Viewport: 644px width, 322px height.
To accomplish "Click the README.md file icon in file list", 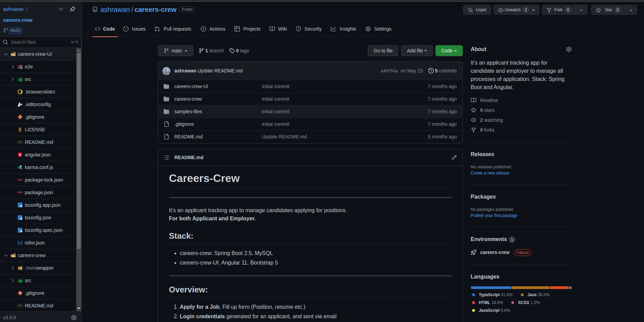I will [166, 137].
